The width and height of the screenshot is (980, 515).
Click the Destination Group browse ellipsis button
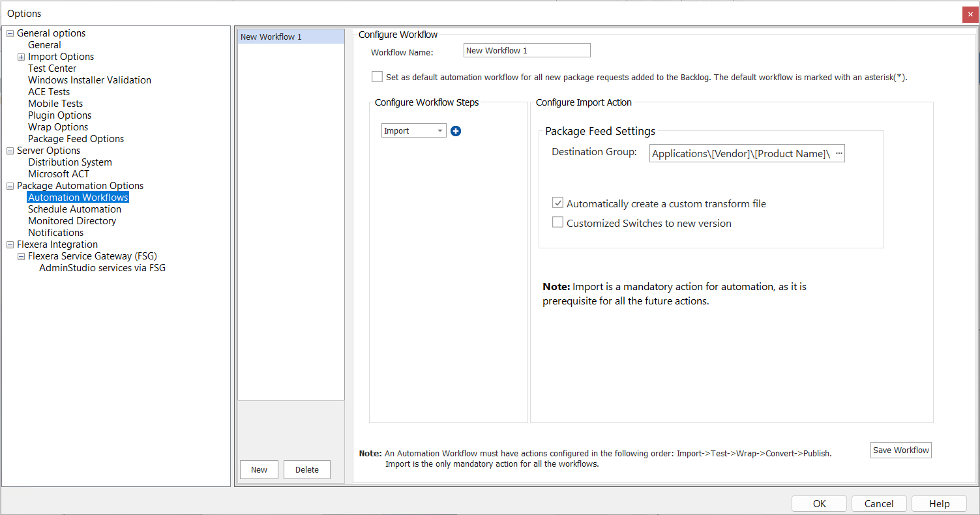[839, 153]
